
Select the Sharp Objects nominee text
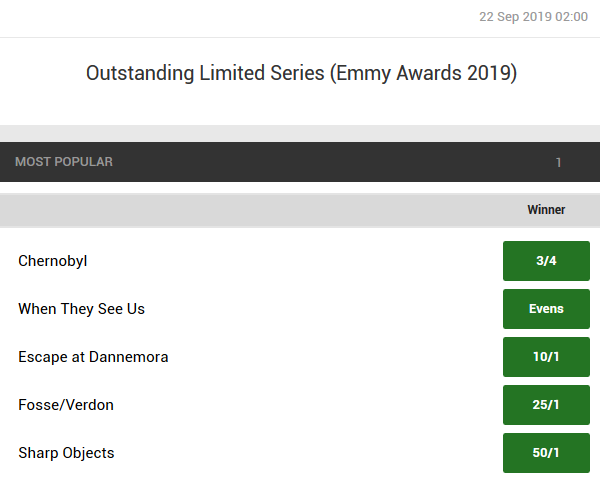click(x=66, y=453)
